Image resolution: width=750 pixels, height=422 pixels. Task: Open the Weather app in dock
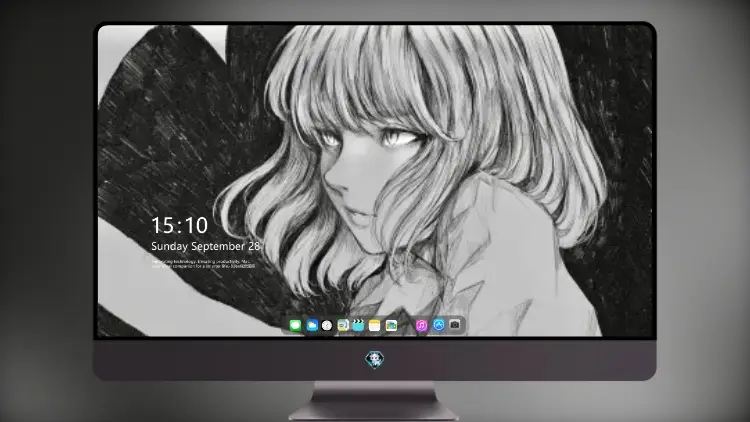coord(312,325)
